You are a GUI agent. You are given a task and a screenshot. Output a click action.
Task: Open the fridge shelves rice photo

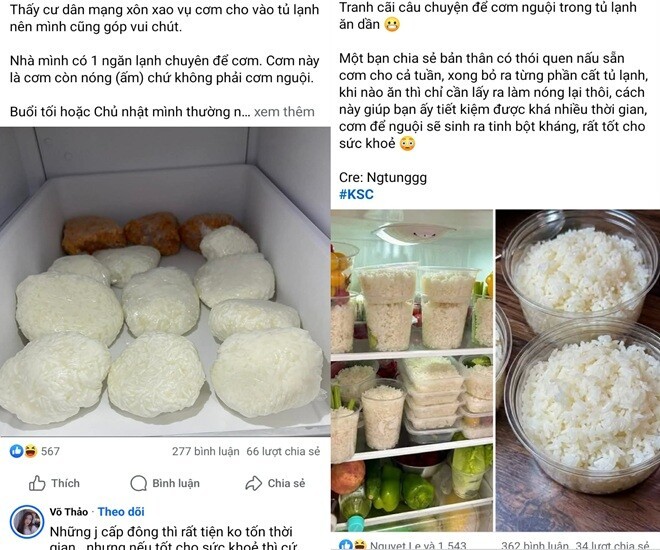tap(412, 370)
